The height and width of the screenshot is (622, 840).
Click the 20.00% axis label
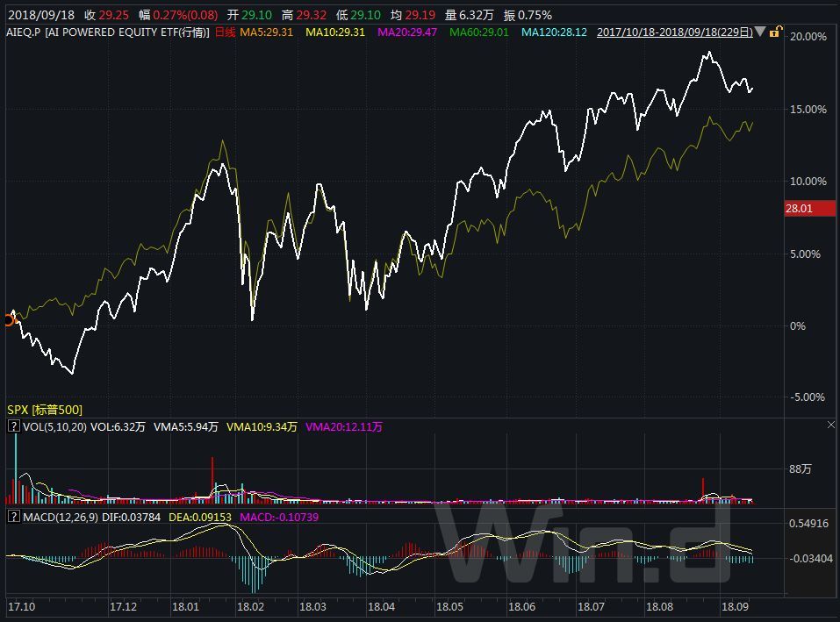coord(808,36)
